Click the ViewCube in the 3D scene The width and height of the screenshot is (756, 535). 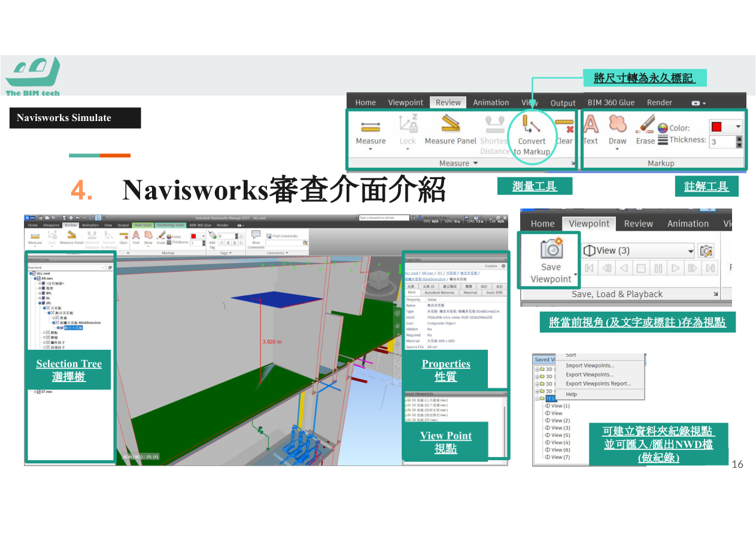point(379,282)
